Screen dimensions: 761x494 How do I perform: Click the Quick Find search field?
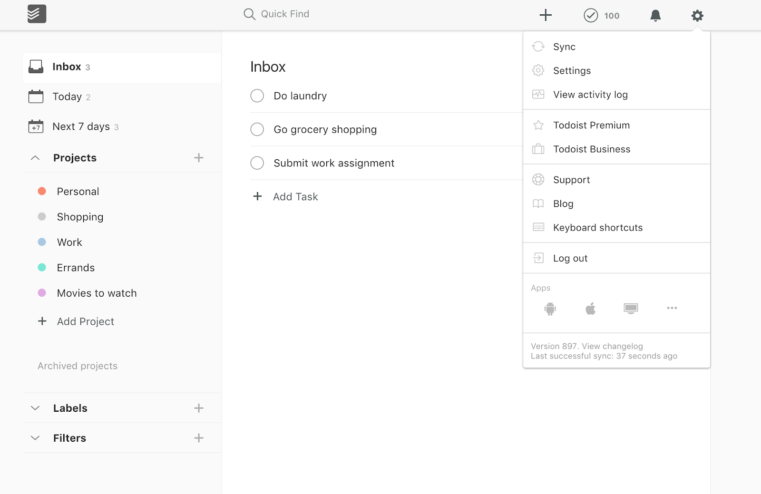click(285, 14)
